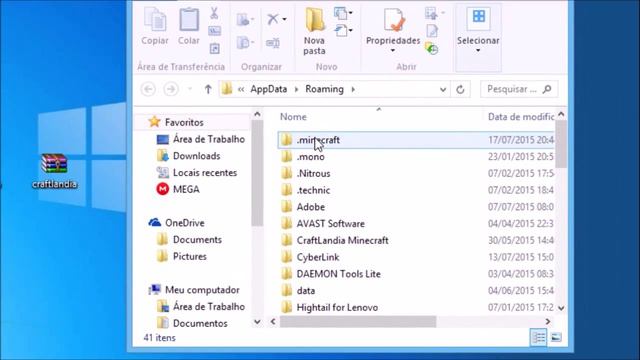
Task: Click the Edit icon in Abrir group
Action: tap(432, 31)
